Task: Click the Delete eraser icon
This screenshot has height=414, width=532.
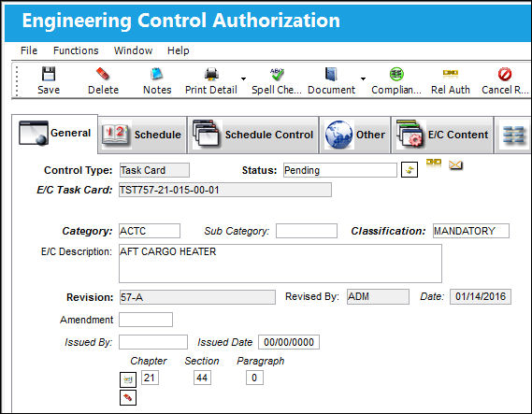Action: pos(103,74)
